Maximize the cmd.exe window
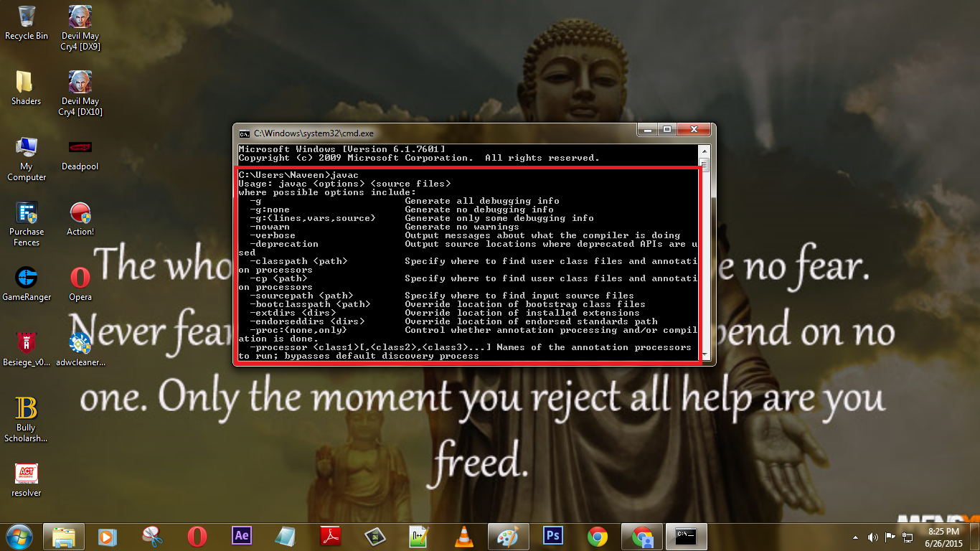 pyautogui.click(x=668, y=129)
